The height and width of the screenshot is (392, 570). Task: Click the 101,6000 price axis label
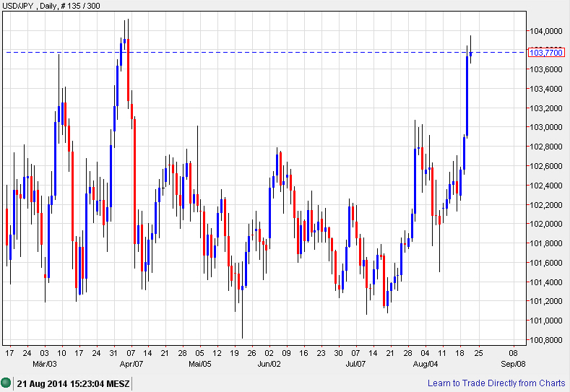pos(545,263)
